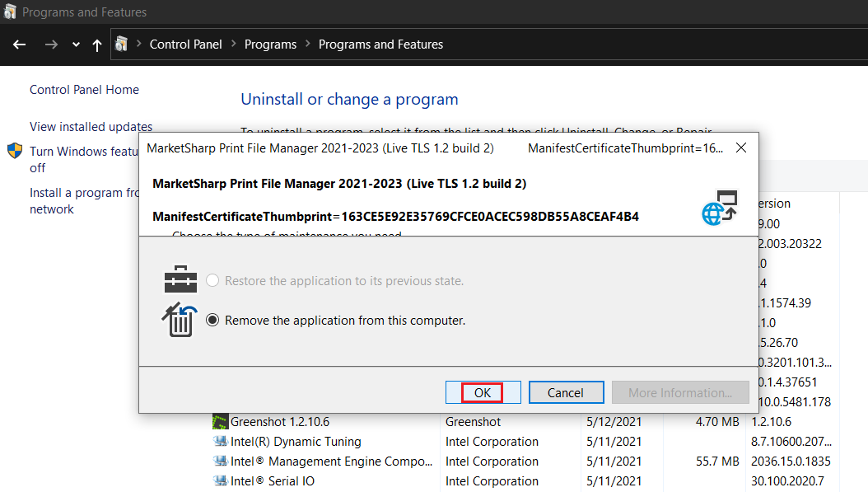Click the Control Panel breadcrumb
The height and width of the screenshot is (492, 868).
[x=185, y=45]
